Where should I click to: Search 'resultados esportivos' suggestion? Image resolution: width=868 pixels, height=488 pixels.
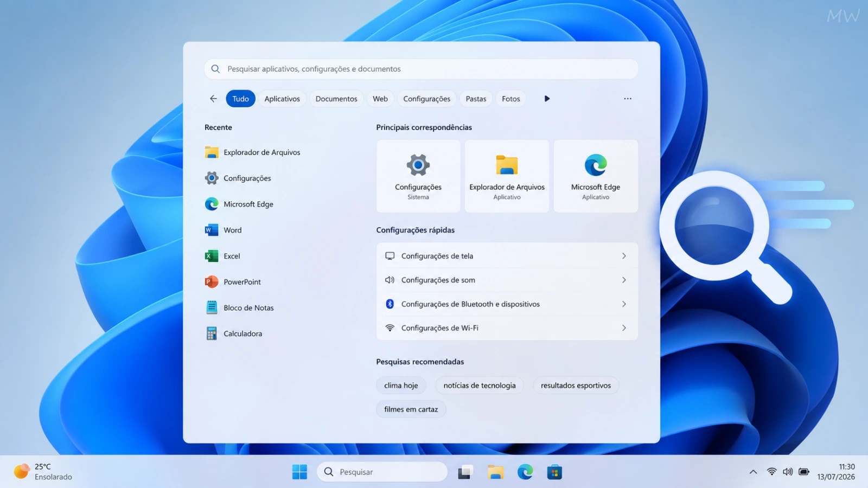point(576,386)
